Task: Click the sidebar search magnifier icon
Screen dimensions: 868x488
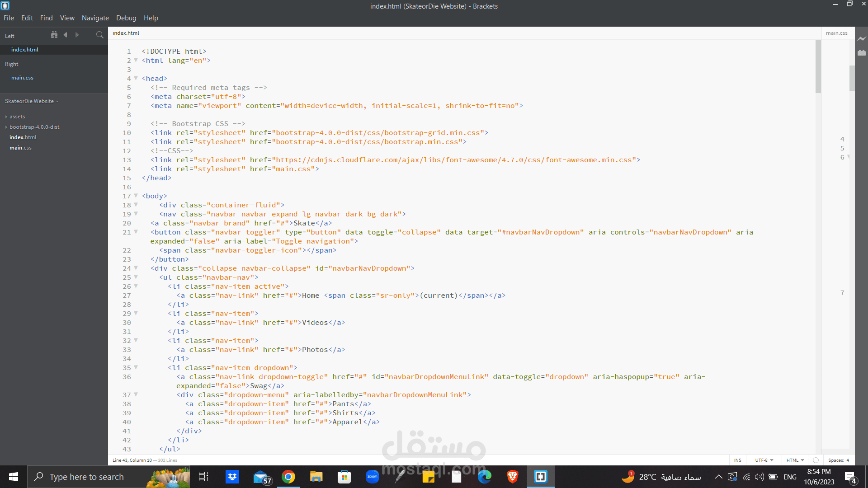Action: (x=99, y=35)
